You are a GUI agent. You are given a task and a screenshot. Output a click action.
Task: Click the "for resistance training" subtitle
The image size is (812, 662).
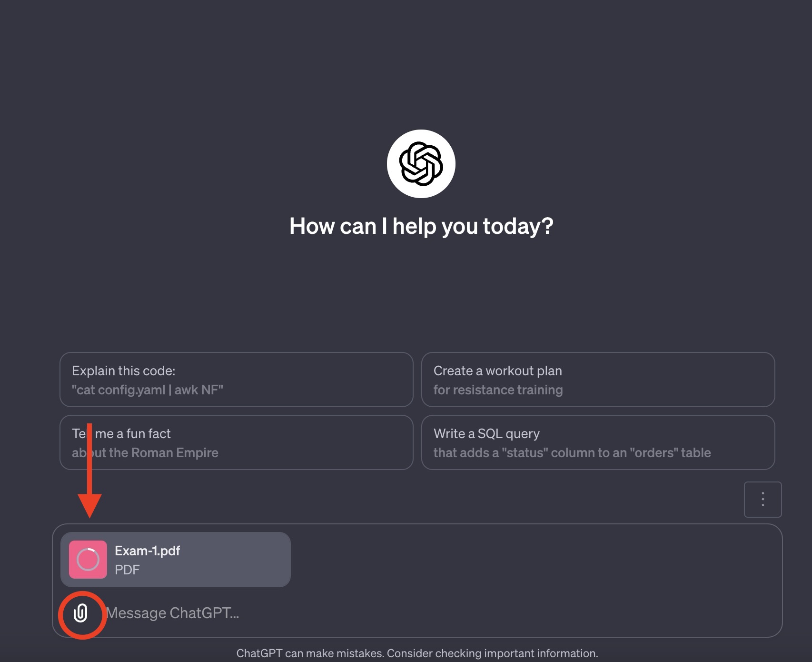point(498,390)
